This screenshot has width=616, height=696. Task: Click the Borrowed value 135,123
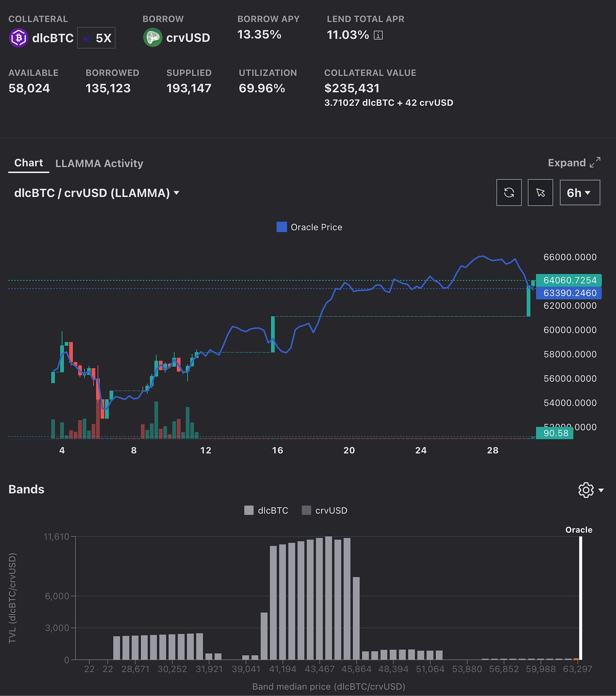point(108,88)
